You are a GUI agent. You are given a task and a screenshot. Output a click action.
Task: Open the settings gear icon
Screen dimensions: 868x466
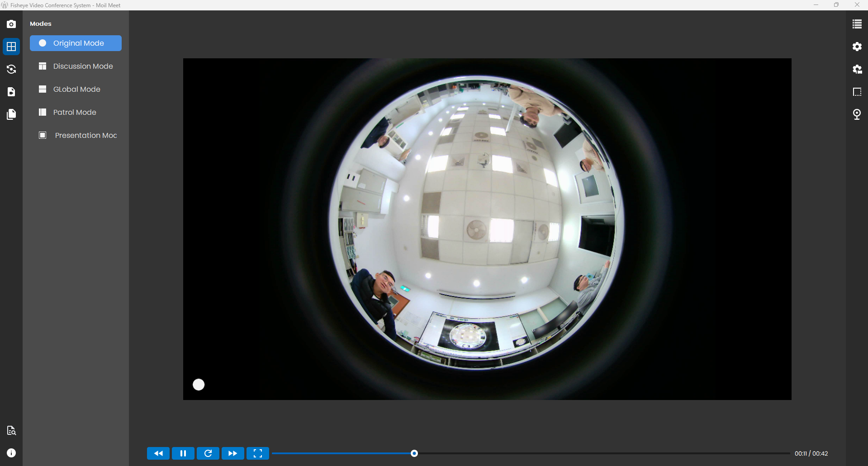[x=857, y=47]
